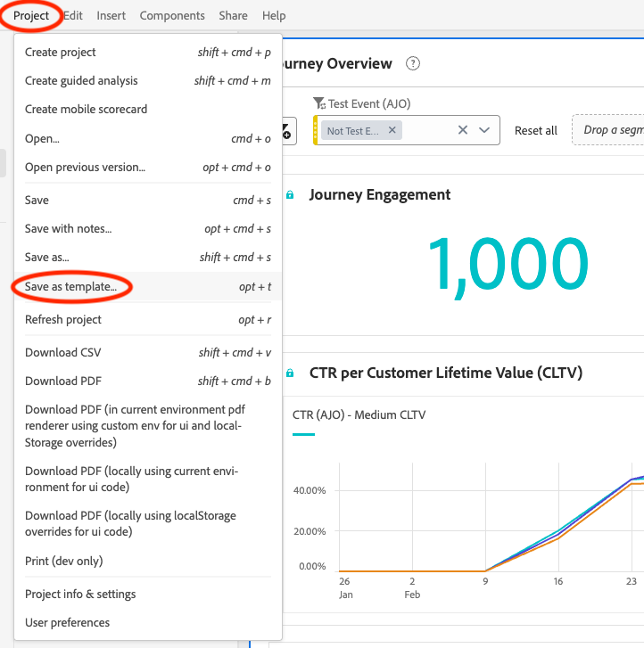Choose 'Save as template...' from the menu
This screenshot has height=648, width=644.
coord(70,287)
